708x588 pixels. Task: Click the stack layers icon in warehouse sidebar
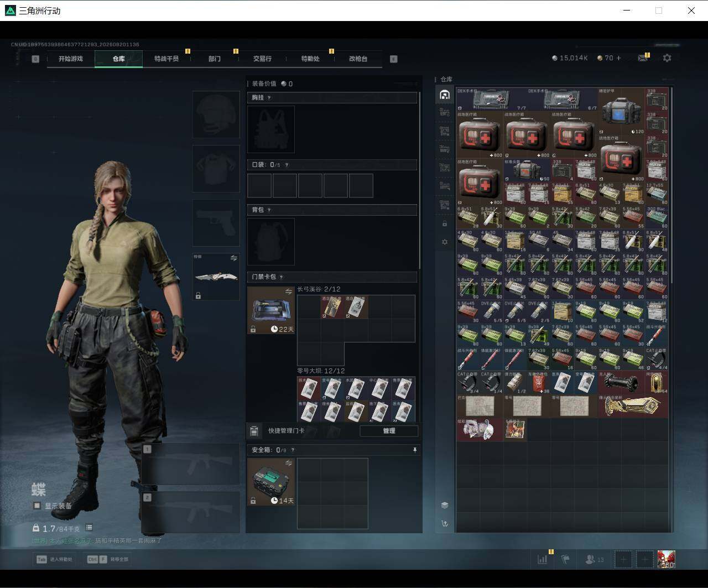[445, 505]
